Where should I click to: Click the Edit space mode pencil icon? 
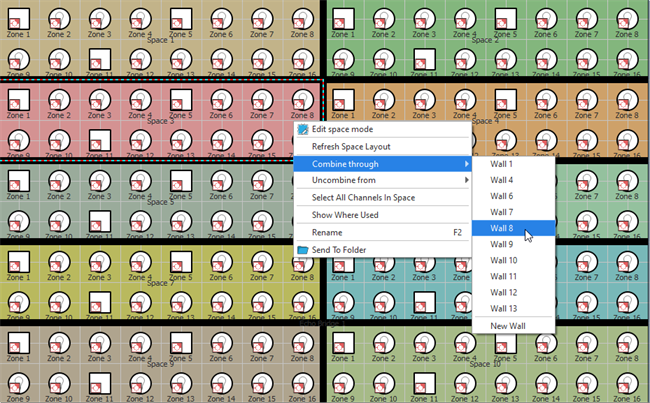click(x=303, y=129)
